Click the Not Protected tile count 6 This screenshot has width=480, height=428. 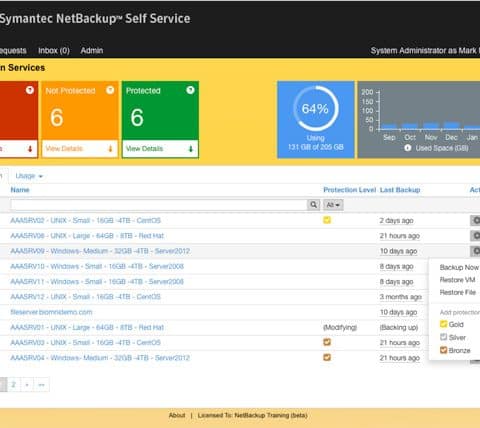pos(57,117)
